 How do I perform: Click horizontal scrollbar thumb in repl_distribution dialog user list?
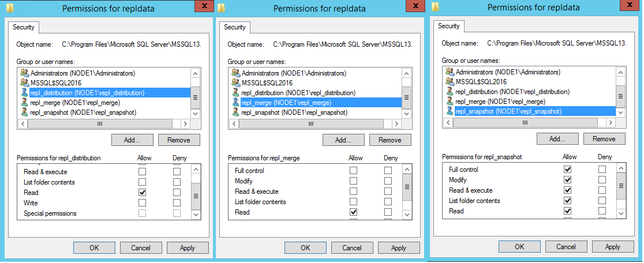point(99,123)
